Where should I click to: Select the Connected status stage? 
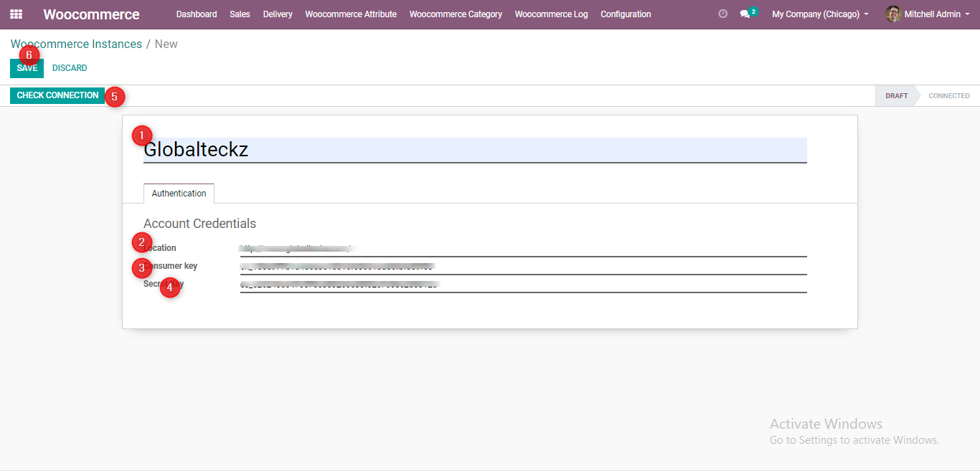pyautogui.click(x=948, y=96)
